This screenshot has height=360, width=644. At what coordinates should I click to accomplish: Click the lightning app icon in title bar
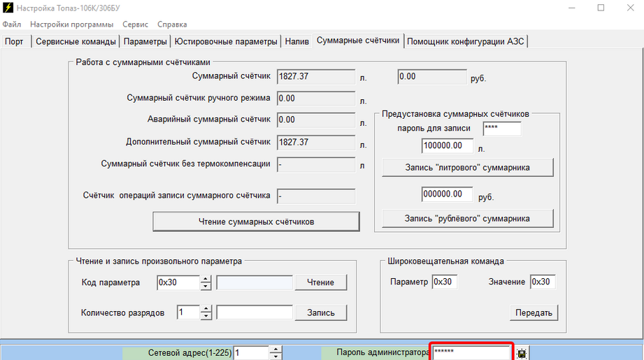tap(8, 8)
